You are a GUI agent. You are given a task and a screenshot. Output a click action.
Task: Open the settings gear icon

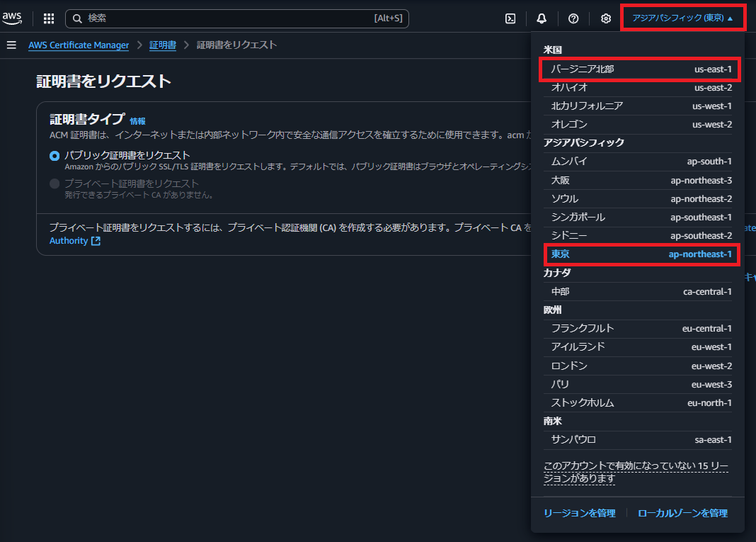click(605, 18)
